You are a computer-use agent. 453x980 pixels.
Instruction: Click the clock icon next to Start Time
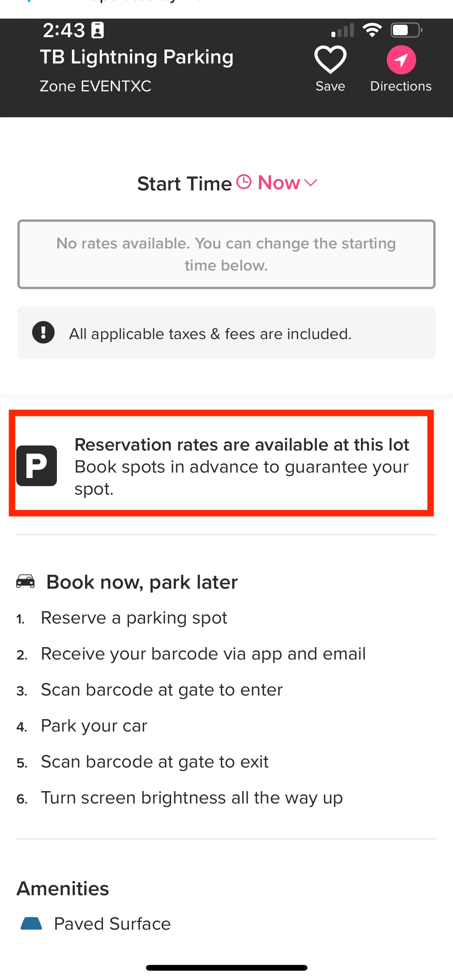244,182
